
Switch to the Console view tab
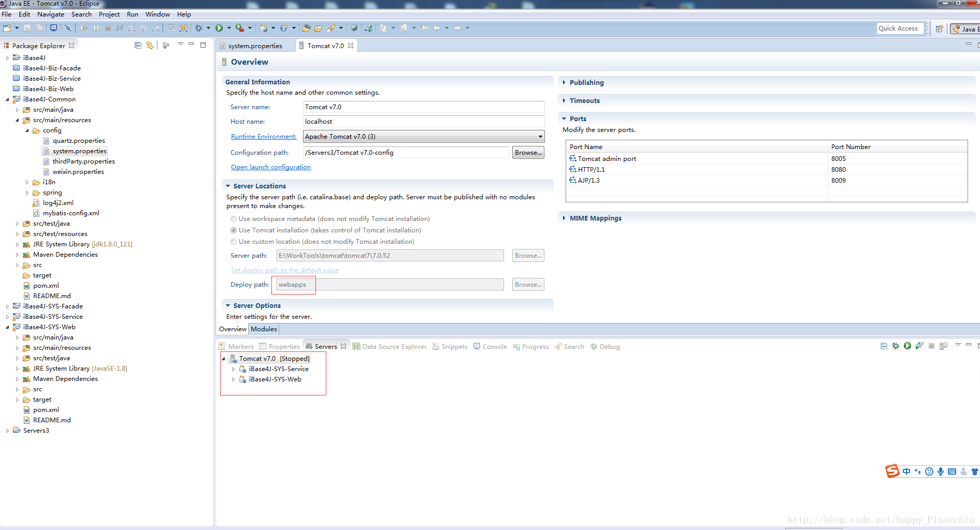click(x=490, y=346)
